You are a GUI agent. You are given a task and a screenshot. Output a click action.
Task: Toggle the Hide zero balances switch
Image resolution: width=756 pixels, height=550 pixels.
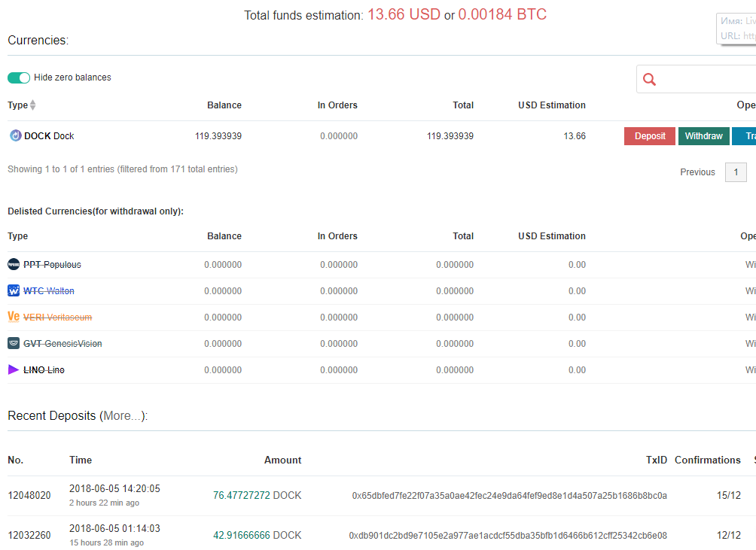(19, 77)
